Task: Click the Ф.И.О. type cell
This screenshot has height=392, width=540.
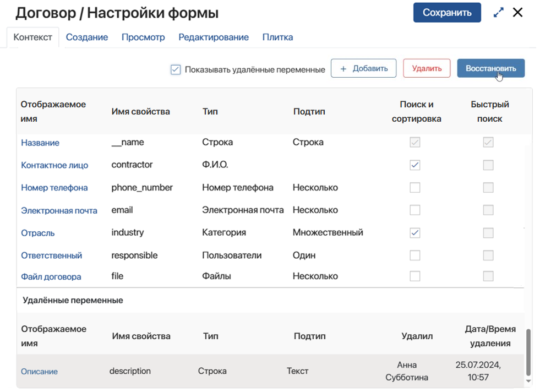Action: 215,165
